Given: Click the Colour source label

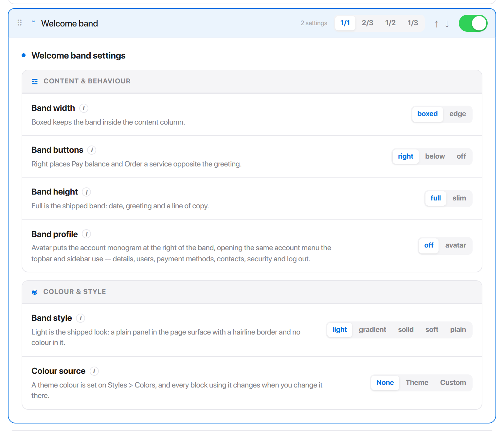Looking at the screenshot, I should pos(59,371).
